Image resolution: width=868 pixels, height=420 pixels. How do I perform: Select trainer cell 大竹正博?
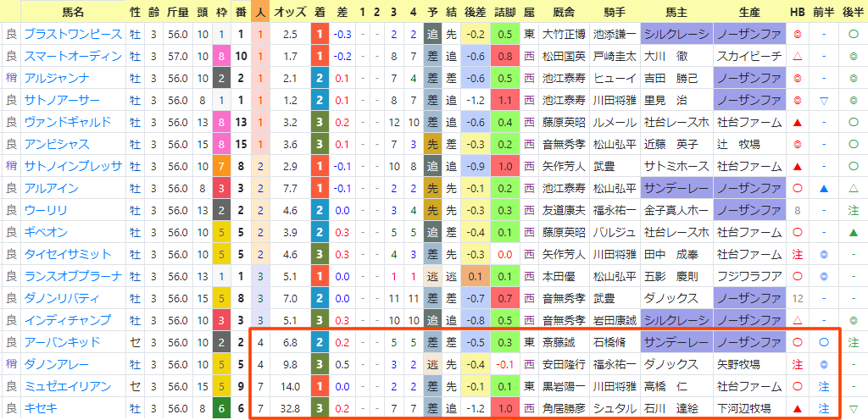[564, 34]
